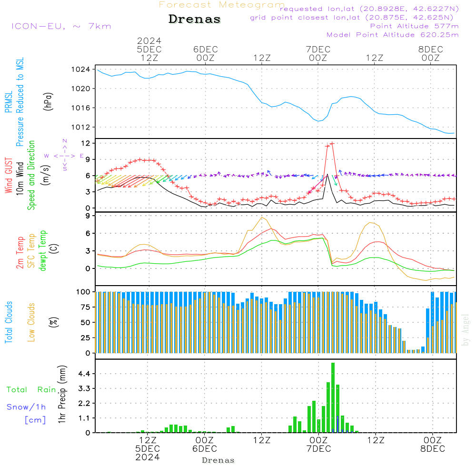Image resolution: width=476 pixels, height=476 pixels.
Task: Click the '1024' pressure axis value
Action: (81, 69)
